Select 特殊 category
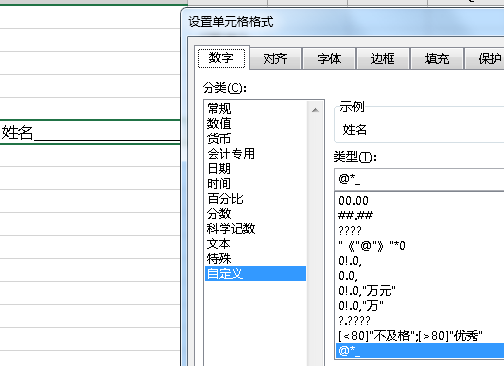 pos(256,259)
